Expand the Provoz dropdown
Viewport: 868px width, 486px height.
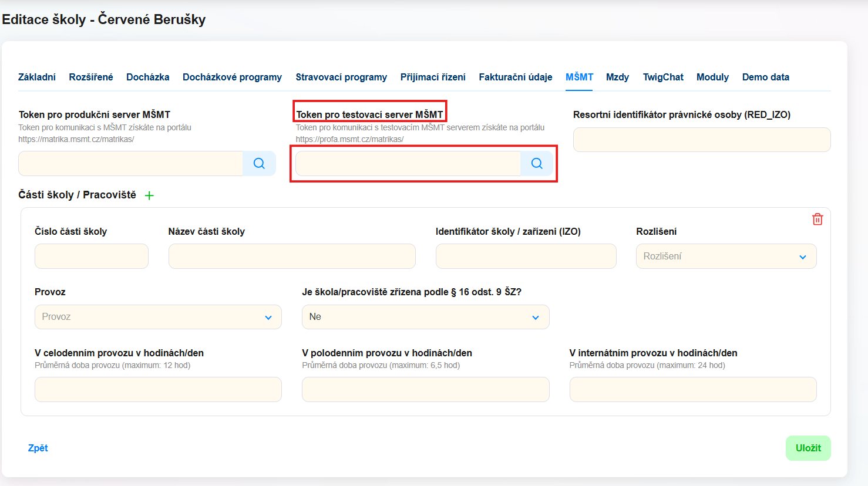pos(158,317)
